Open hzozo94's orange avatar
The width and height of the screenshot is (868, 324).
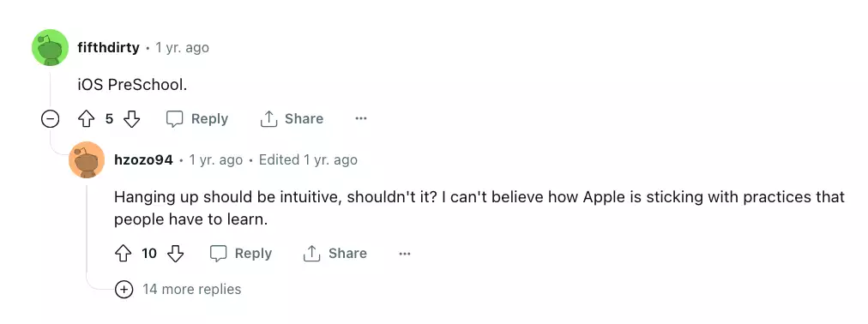pyautogui.click(x=87, y=159)
